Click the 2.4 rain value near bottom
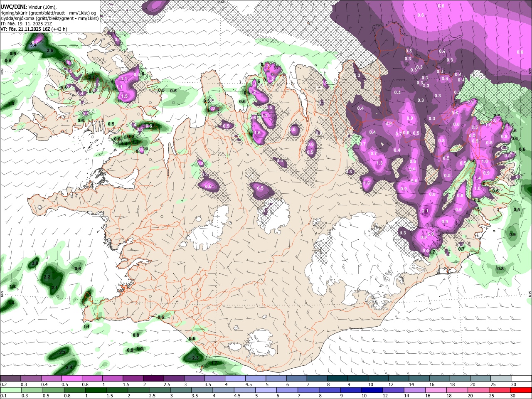The image size is (532, 399). coord(69,367)
